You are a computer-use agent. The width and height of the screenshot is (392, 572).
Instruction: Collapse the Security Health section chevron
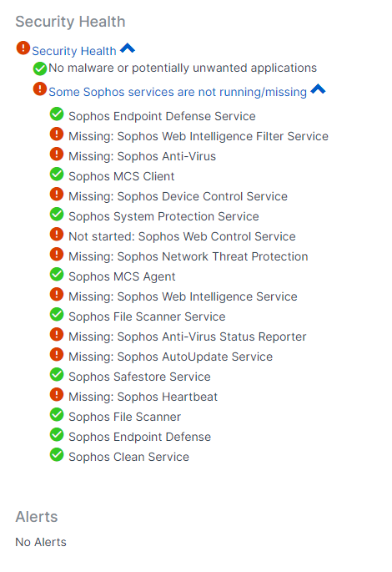(x=128, y=48)
